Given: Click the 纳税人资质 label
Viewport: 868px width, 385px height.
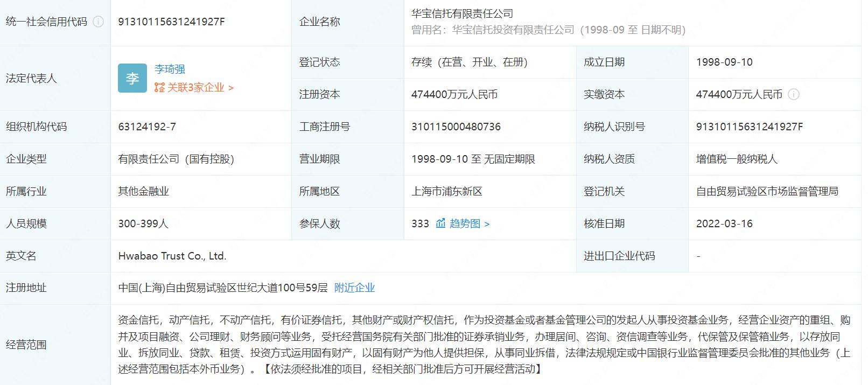Looking at the screenshot, I should (610, 159).
